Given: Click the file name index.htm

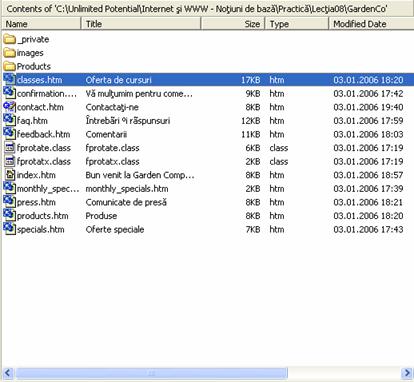Looking at the screenshot, I should click(x=36, y=175).
